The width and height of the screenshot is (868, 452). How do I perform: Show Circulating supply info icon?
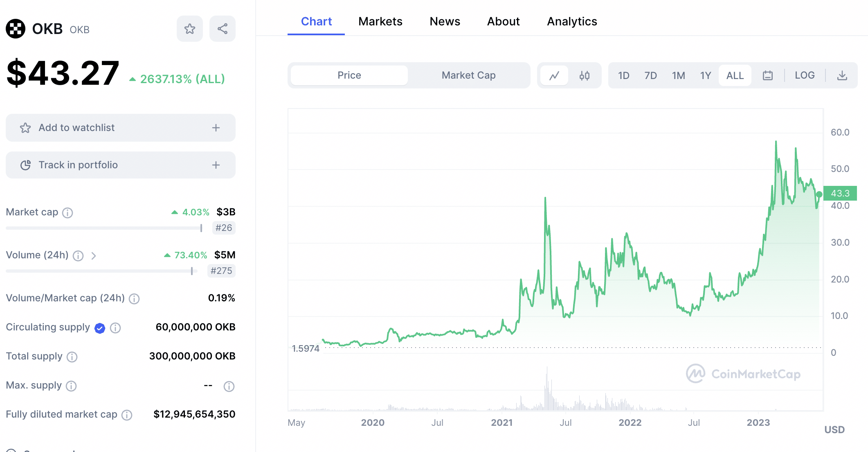[115, 328]
